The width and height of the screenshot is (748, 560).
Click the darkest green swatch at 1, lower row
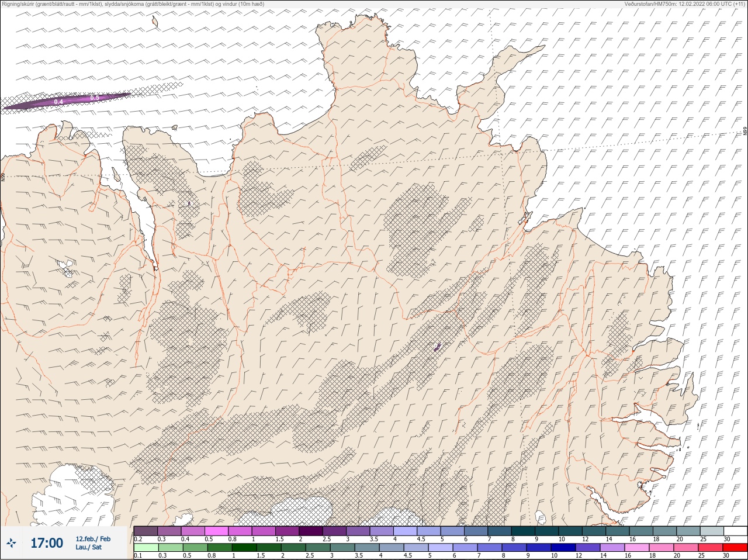tap(244, 548)
